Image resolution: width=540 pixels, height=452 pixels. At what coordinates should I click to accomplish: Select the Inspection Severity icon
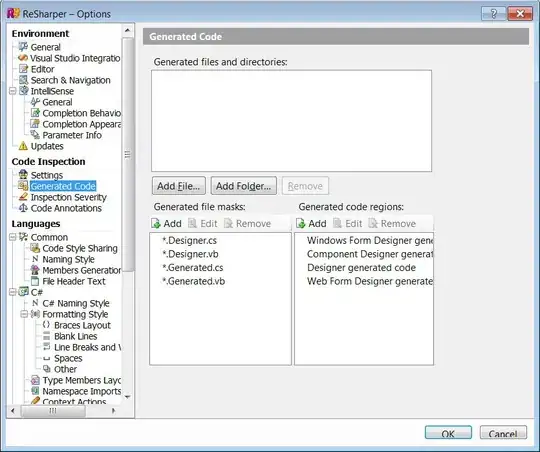[23, 197]
